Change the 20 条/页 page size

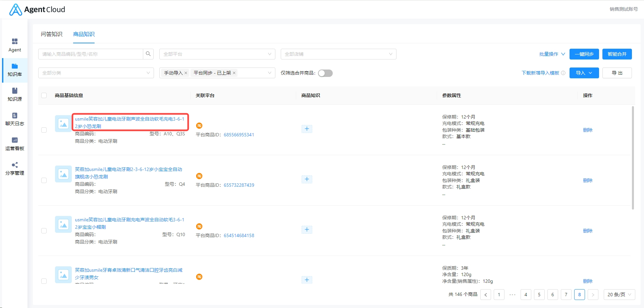coord(619,295)
